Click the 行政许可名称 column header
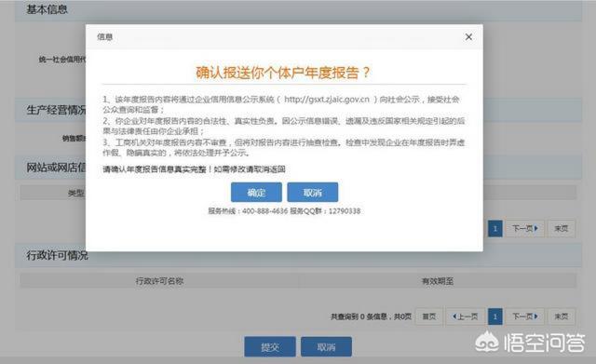Screen dimensions: 596x364 159,281
